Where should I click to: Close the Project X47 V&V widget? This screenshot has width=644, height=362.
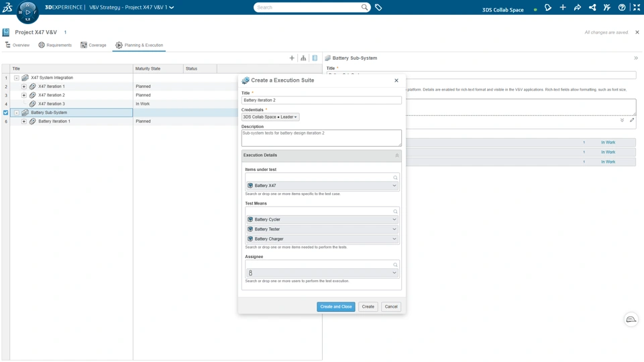coord(637,32)
